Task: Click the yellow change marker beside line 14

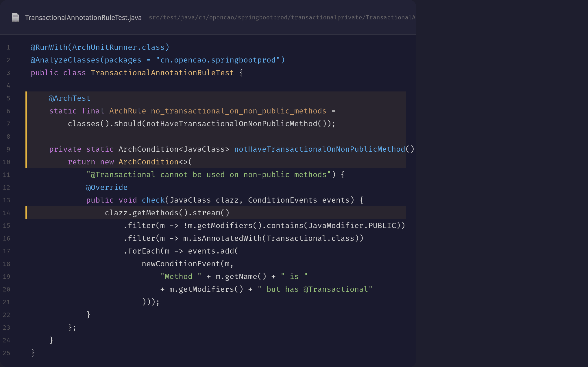Action: click(x=26, y=212)
